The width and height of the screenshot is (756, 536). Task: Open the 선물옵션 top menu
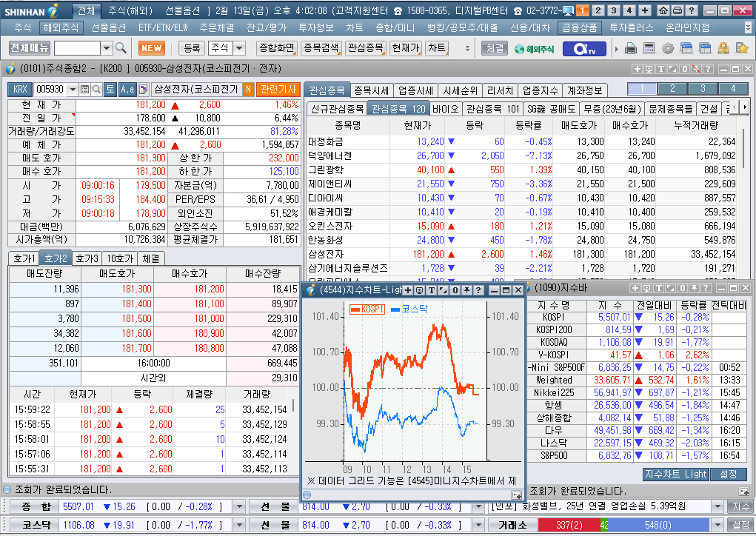click(109, 28)
